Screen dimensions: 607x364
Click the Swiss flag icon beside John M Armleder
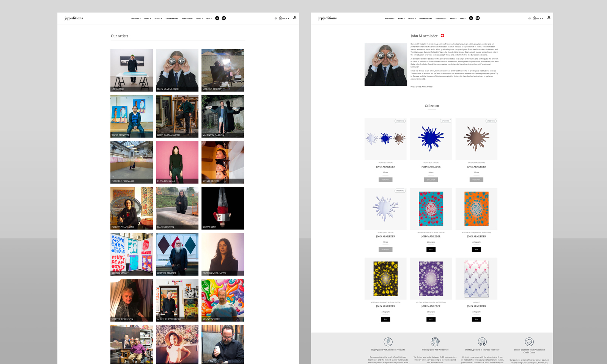click(x=442, y=36)
